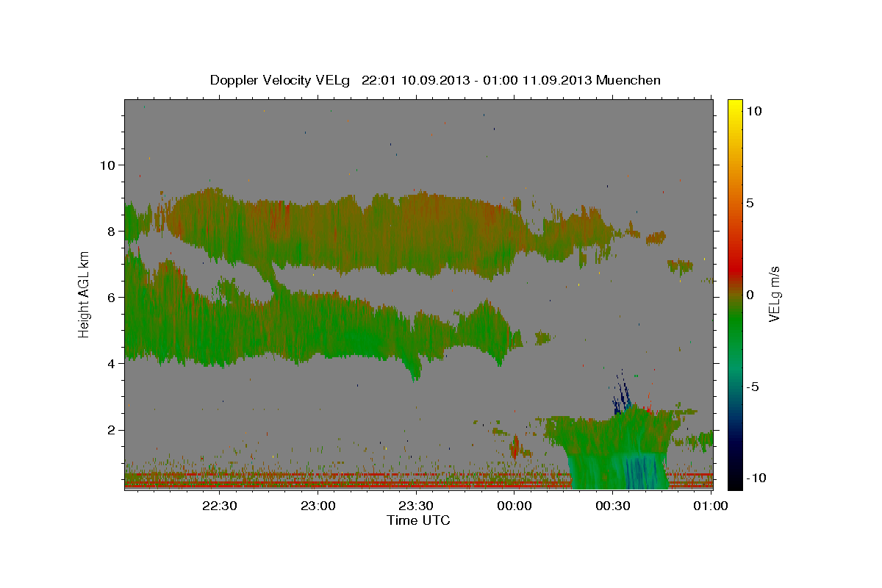Select the 00:30 time tick label
The width and height of the screenshot is (882, 588).
[x=612, y=506]
